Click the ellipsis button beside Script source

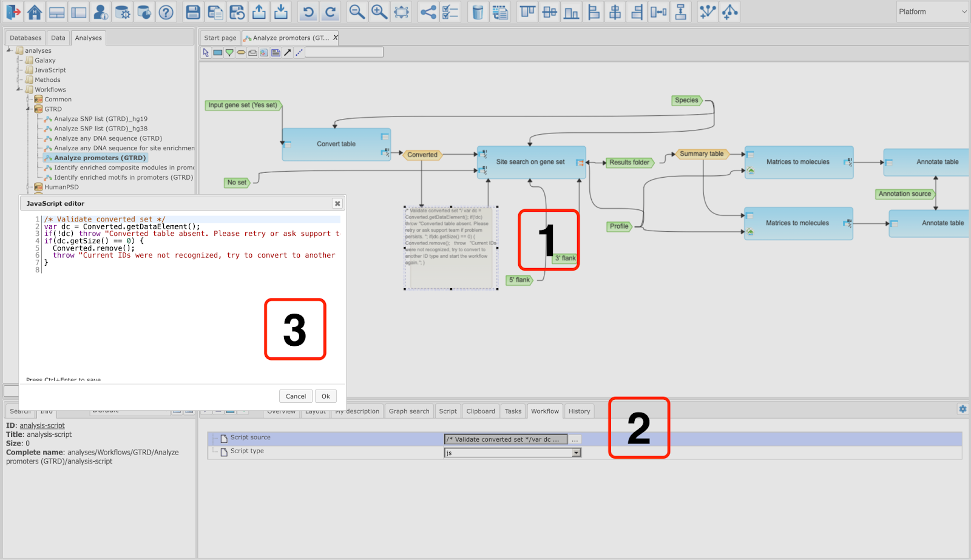click(575, 439)
